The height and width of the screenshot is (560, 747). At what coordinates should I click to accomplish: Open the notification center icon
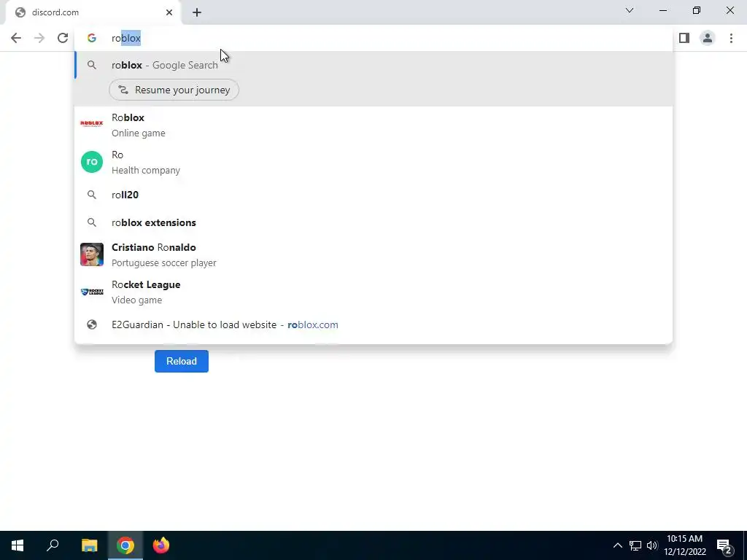click(724, 545)
